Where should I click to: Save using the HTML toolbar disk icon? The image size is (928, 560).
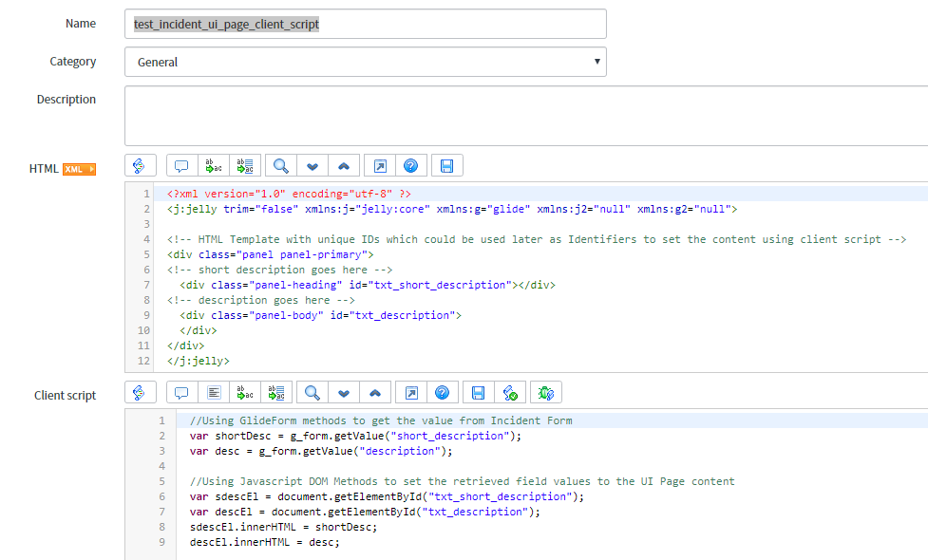446,165
